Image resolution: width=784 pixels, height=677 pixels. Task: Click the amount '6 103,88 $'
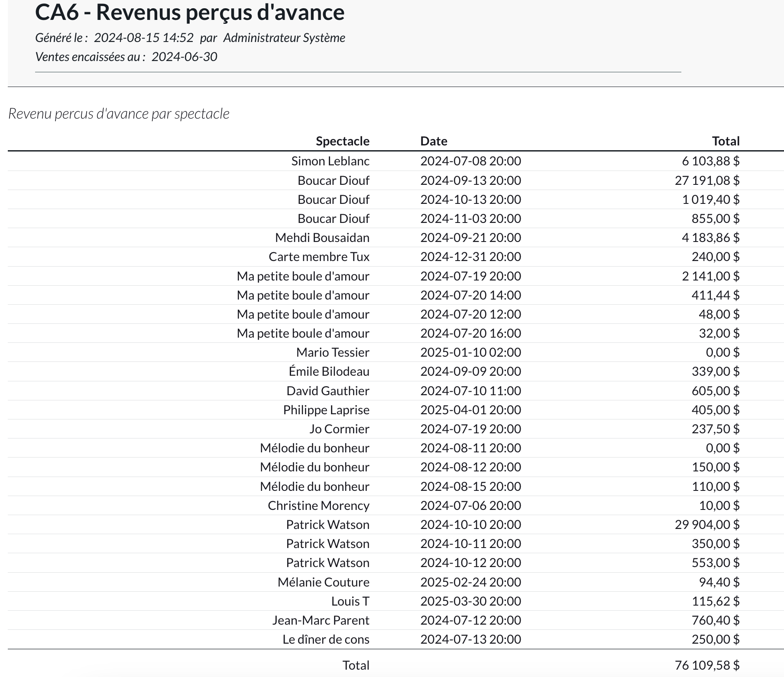point(711,161)
